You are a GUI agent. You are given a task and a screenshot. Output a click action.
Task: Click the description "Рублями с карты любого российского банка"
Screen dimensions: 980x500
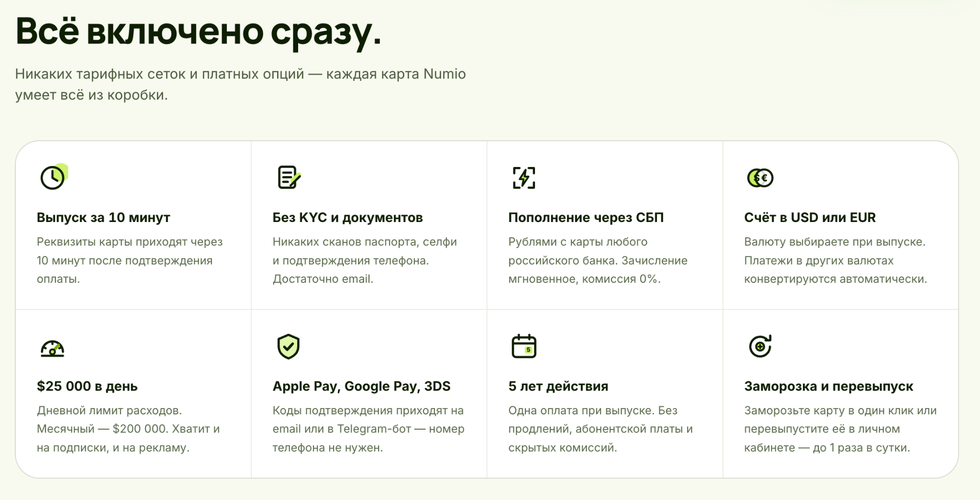[x=598, y=260]
